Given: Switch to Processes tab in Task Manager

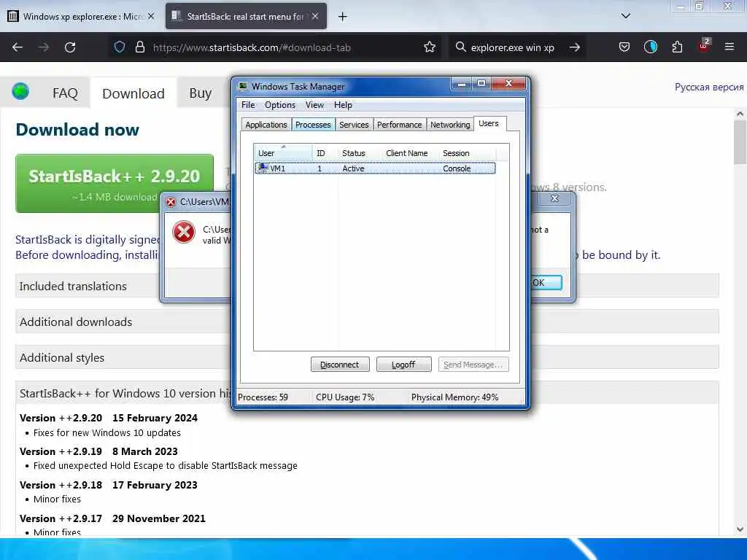Looking at the screenshot, I should pyautogui.click(x=313, y=125).
